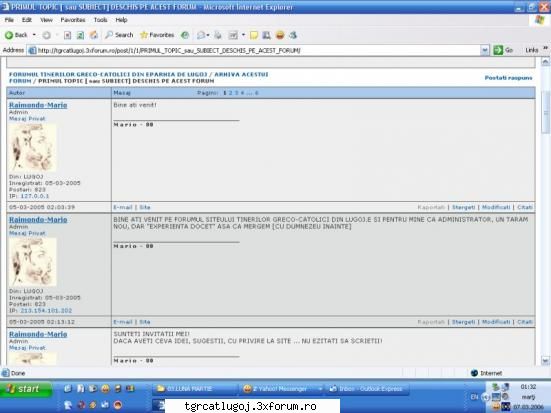Stop loading the page
The height and width of the screenshot is (413, 551).
coord(67,35)
